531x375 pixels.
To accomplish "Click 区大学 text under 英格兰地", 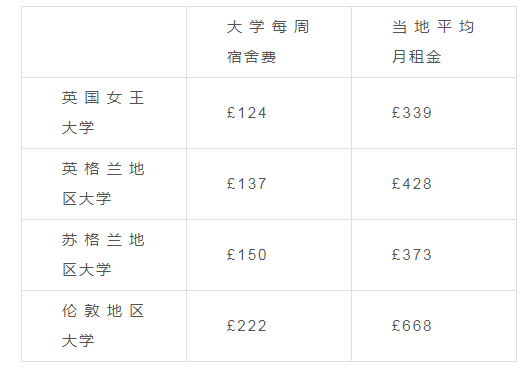I will (x=87, y=199).
